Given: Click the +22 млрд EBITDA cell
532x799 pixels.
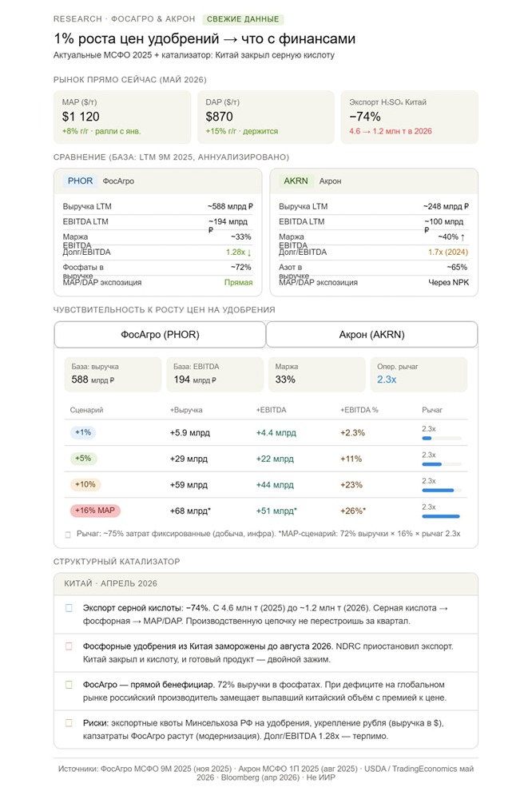Looking at the screenshot, I should 275,459.
